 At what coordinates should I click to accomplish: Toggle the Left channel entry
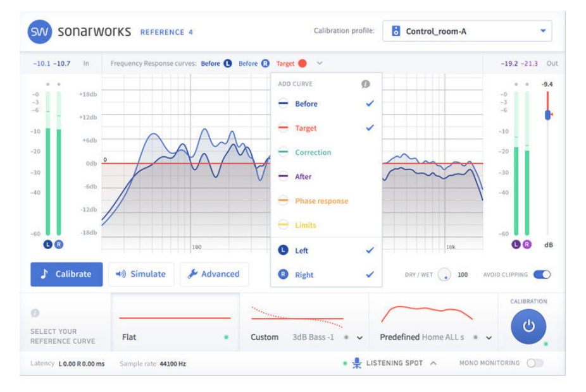coord(327,250)
